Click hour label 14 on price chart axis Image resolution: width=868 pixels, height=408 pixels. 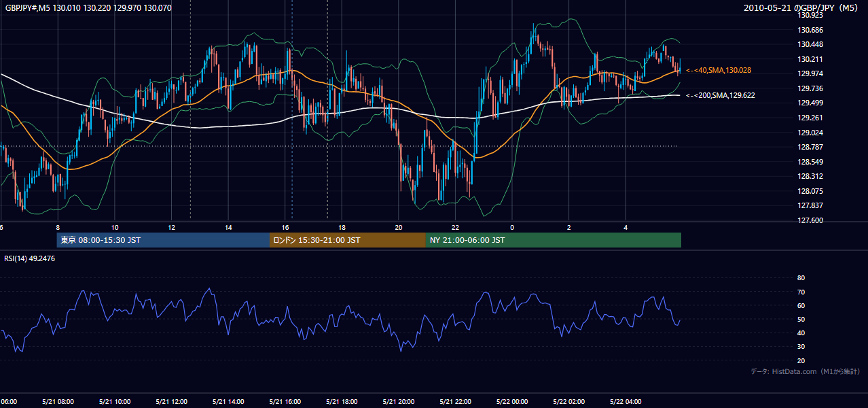pyautogui.click(x=229, y=227)
